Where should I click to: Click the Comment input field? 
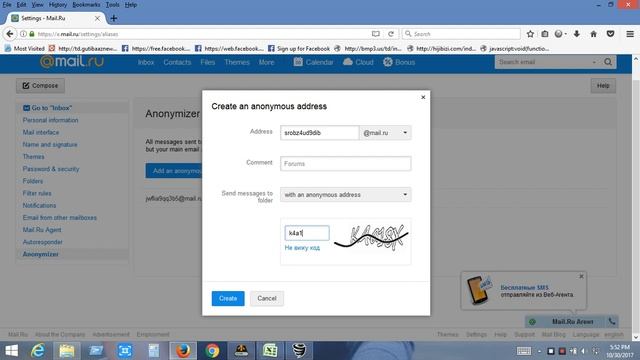[346, 164]
